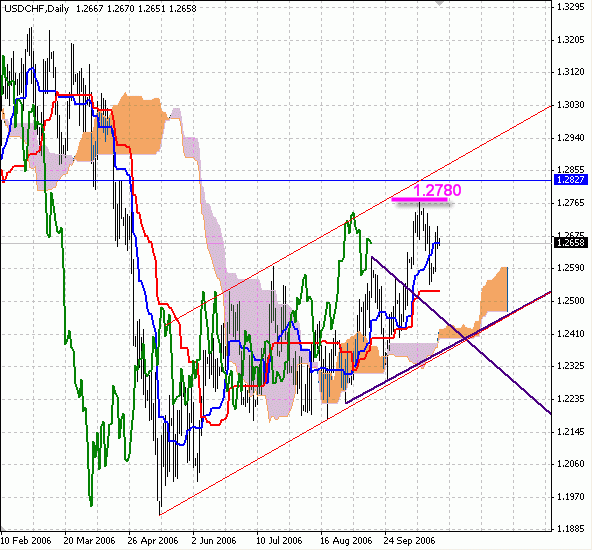Click the 1.2145 price axis label
Viewport: 592px width, 550px height.
click(x=570, y=431)
